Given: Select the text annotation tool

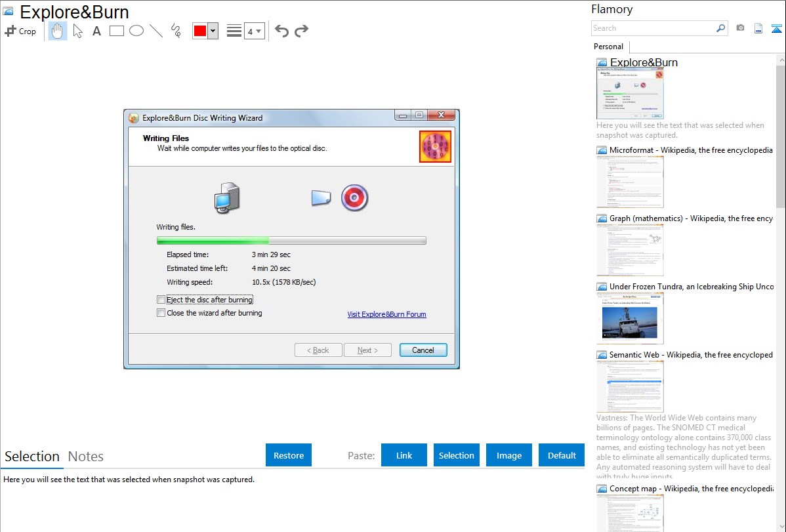Looking at the screenshot, I should (96, 31).
